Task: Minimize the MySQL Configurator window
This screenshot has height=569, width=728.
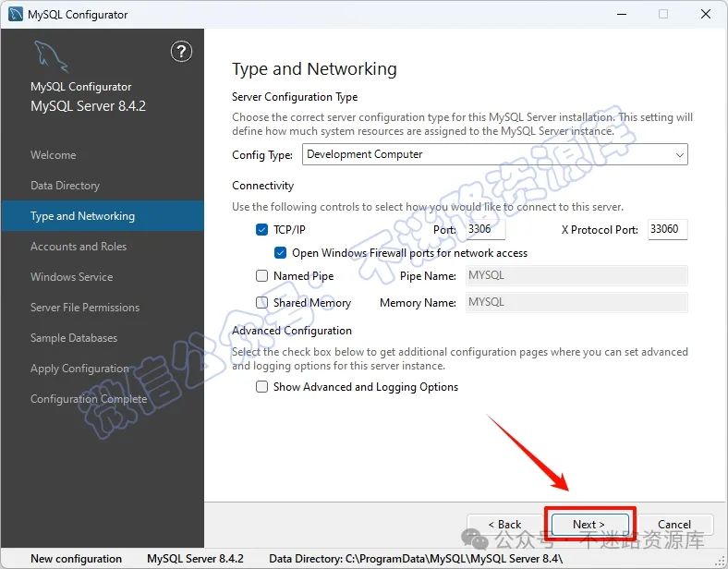Action: pyautogui.click(x=622, y=14)
